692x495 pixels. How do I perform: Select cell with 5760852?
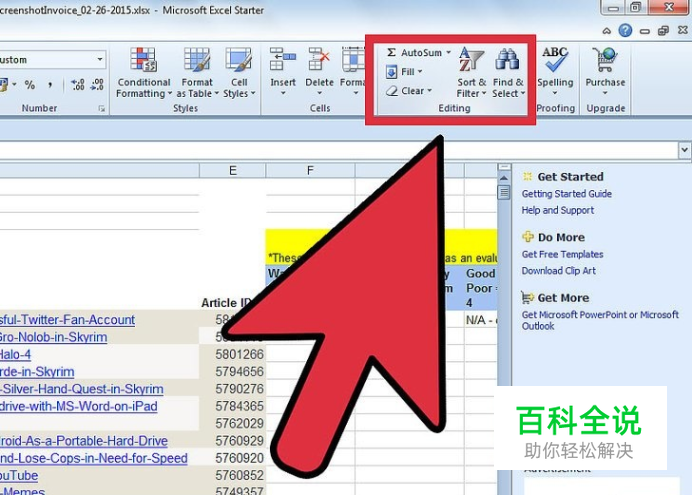tap(233, 475)
